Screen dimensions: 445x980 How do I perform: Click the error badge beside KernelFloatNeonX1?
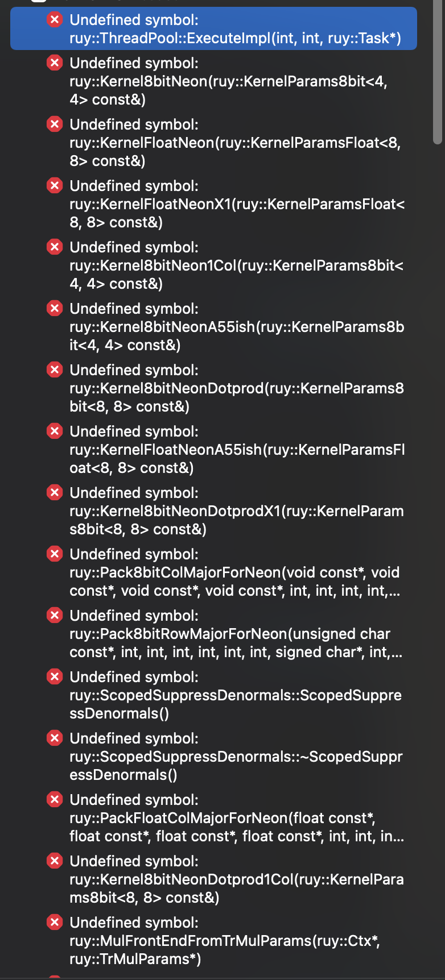pos(55,186)
